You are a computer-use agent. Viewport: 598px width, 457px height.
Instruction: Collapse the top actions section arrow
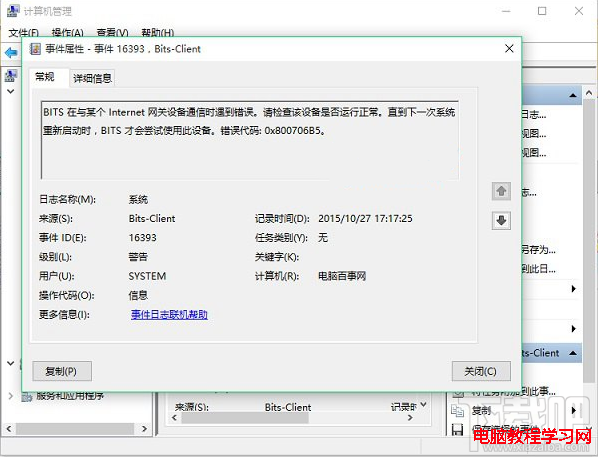pos(573,95)
